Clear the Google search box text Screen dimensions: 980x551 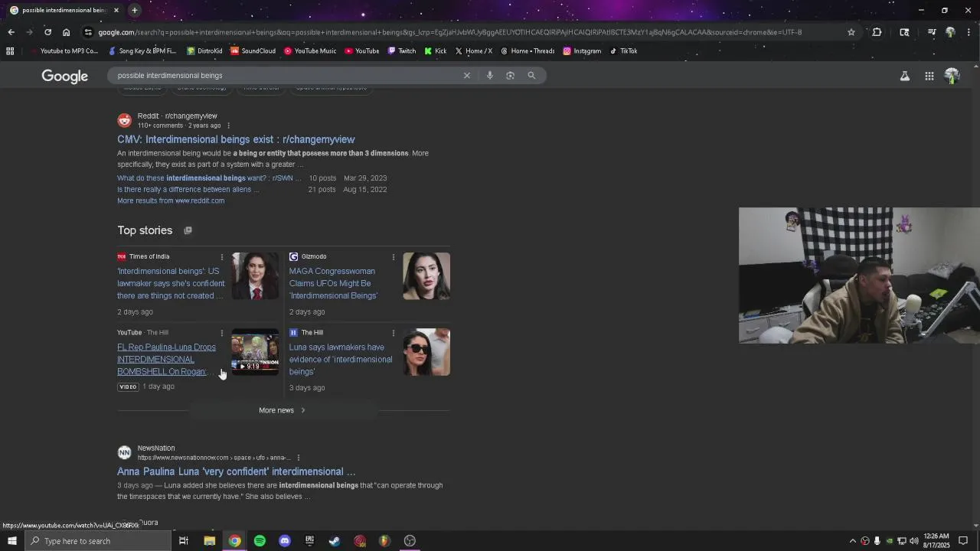[466, 75]
